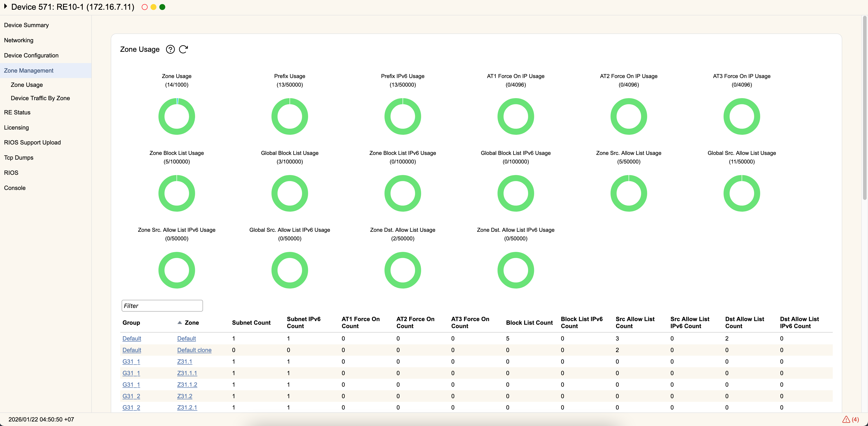Click the red hollow status circle
Image resolution: width=868 pixels, height=426 pixels.
coord(145,7)
